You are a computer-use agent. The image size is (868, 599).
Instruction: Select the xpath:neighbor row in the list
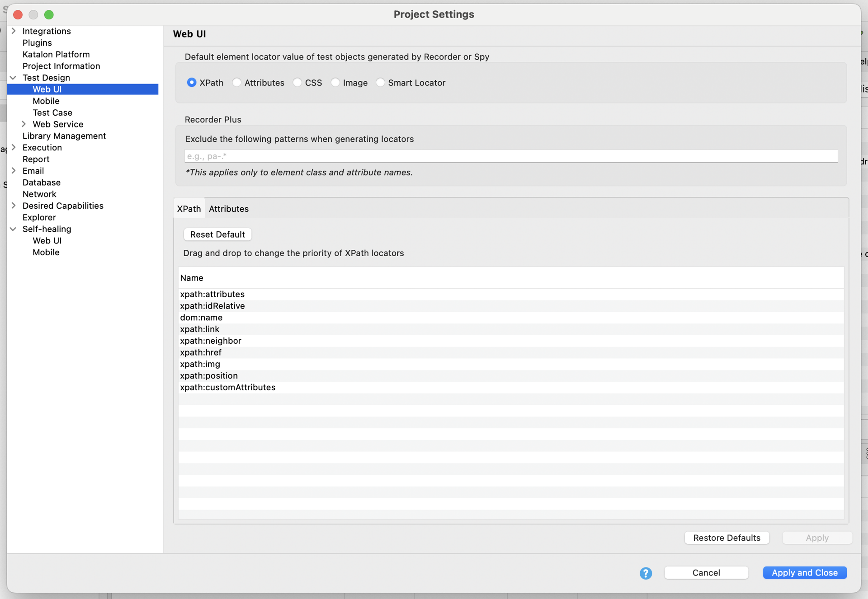211,341
